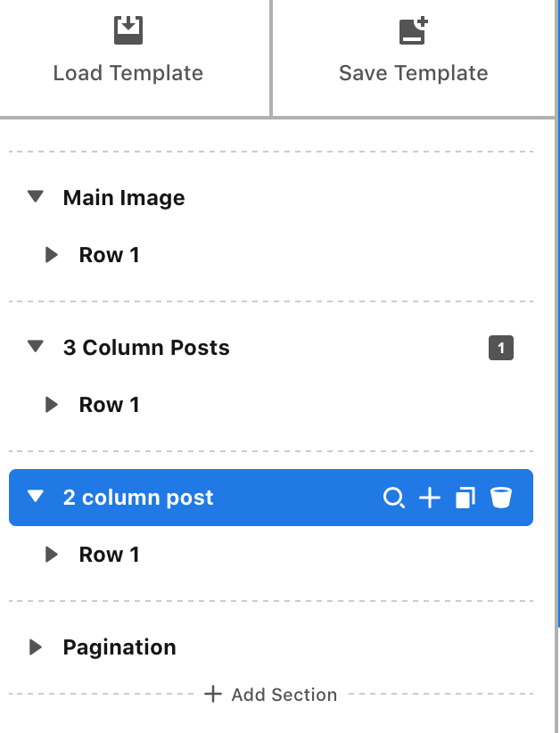Click the Load Template text label
Screen dimensions: 560x733
click(x=128, y=73)
